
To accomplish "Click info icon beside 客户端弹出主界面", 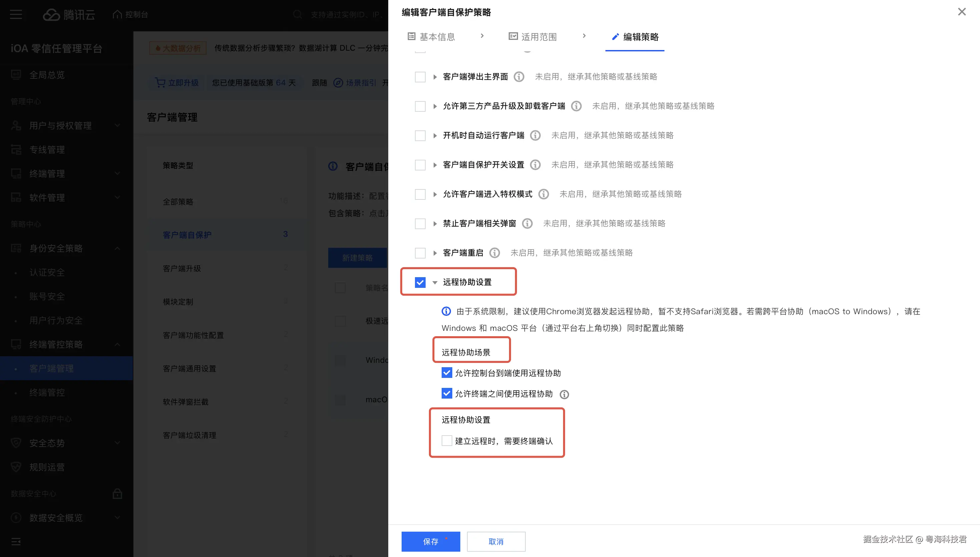I will [x=519, y=76].
